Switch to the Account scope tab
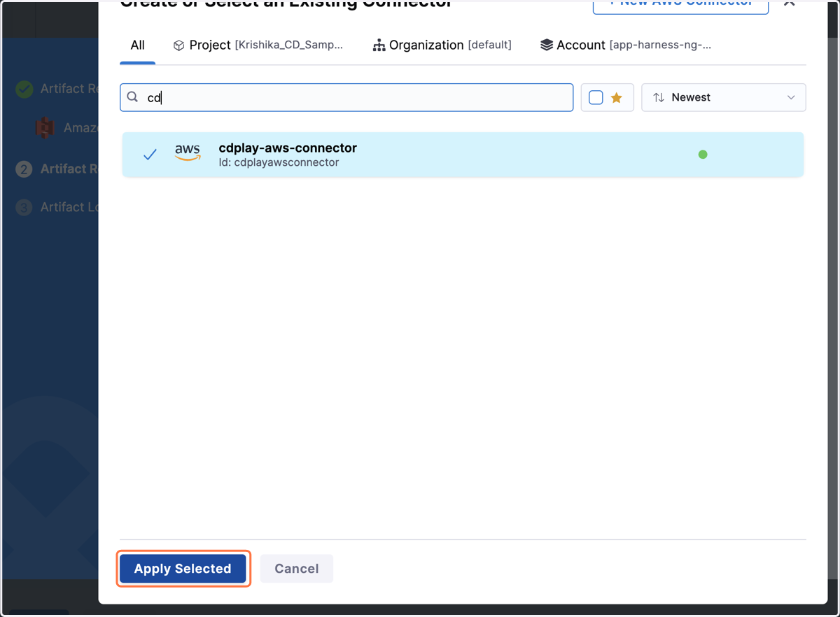840x617 pixels. (626, 45)
